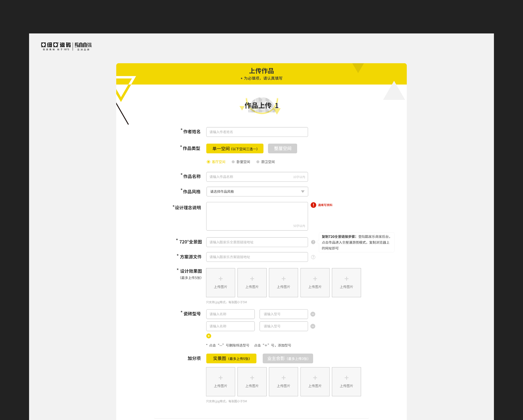Switch to 实景图 bonus tab
The image size is (523, 420).
pos(231,358)
